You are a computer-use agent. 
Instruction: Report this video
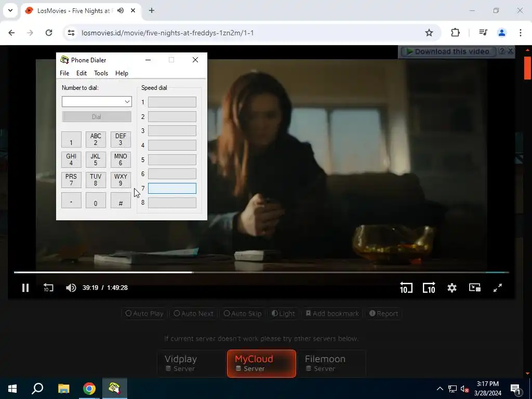coord(383,313)
